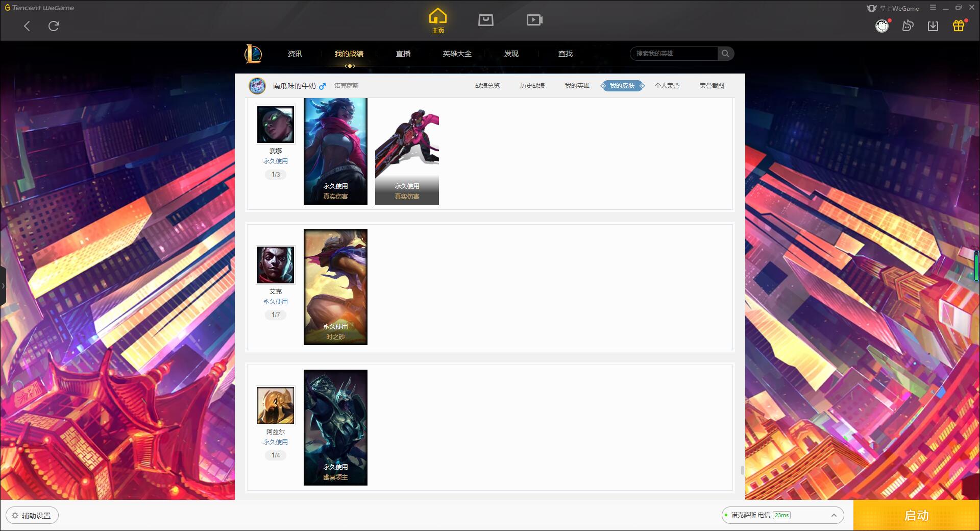
Task: Switch to the 我的战绩 tab
Action: click(x=349, y=54)
